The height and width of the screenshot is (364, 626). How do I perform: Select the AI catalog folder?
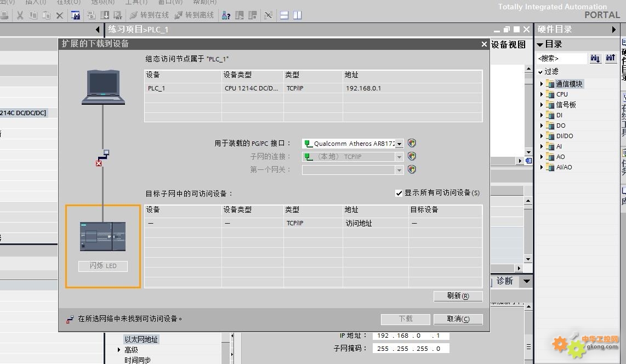(x=559, y=146)
